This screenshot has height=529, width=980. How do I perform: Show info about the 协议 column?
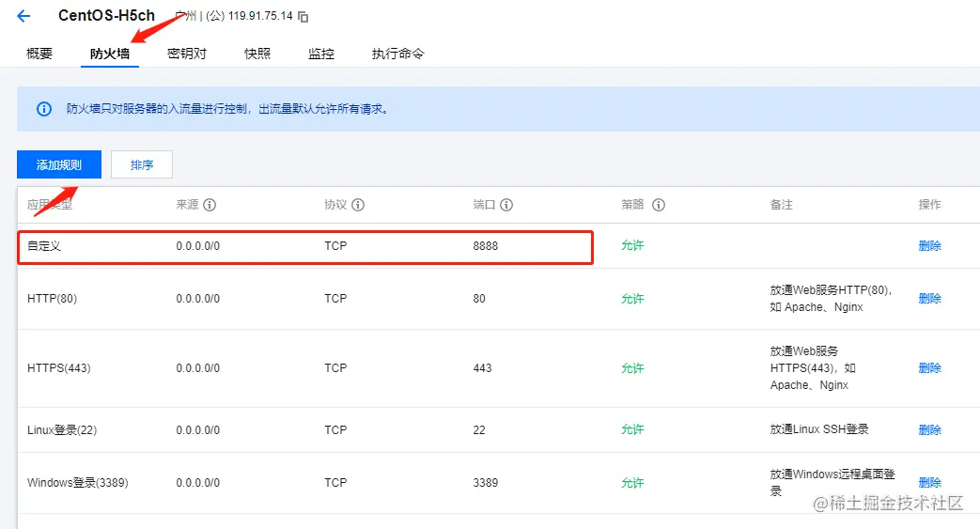(358, 205)
